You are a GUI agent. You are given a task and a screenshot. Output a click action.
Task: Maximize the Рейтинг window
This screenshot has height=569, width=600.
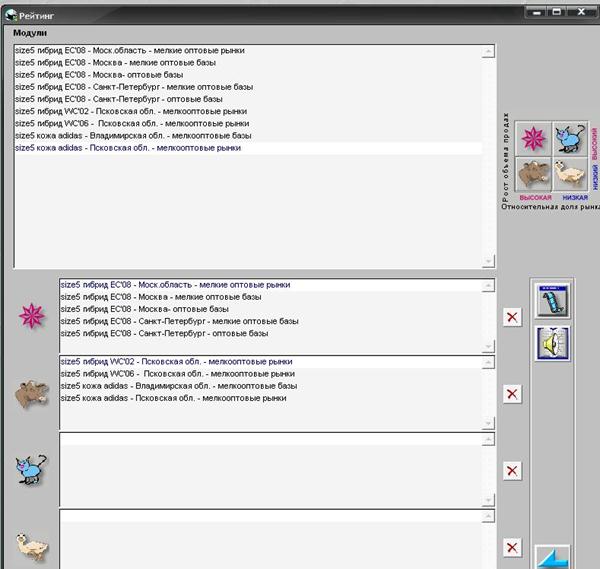[x=557, y=12]
